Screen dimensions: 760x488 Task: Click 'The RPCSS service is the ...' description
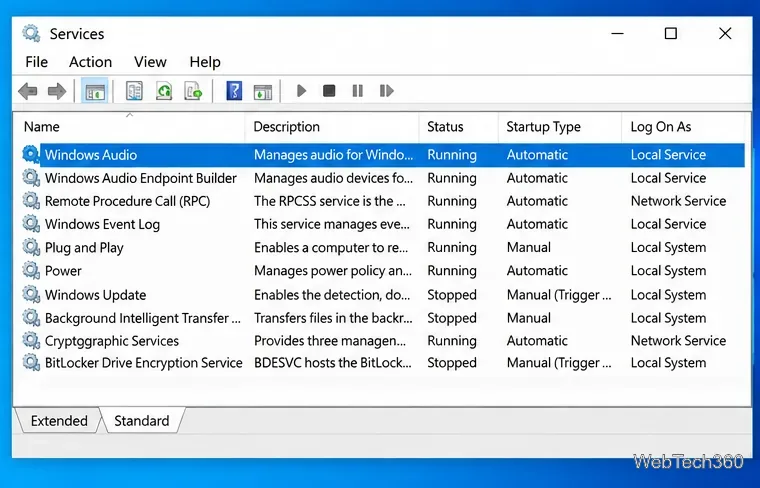tap(330, 201)
